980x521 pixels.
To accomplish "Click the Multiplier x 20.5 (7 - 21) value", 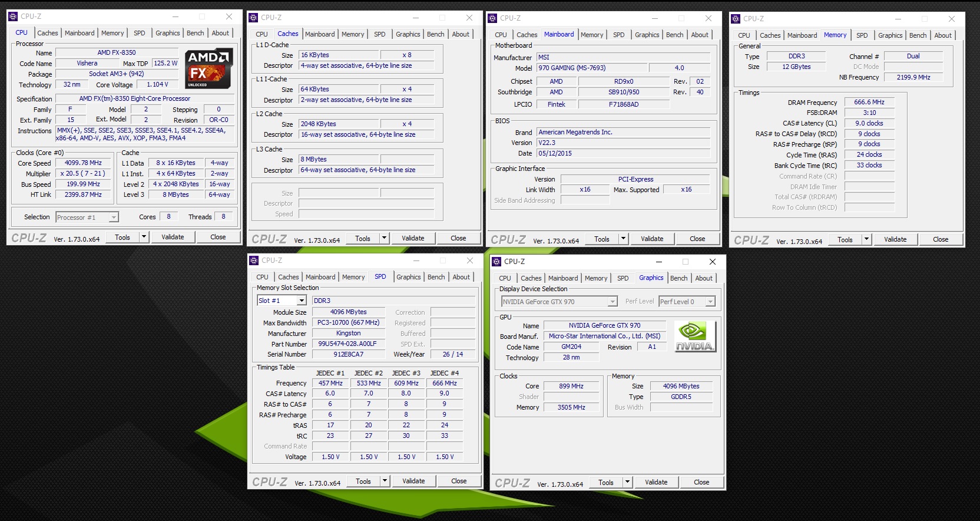I will pyautogui.click(x=83, y=173).
